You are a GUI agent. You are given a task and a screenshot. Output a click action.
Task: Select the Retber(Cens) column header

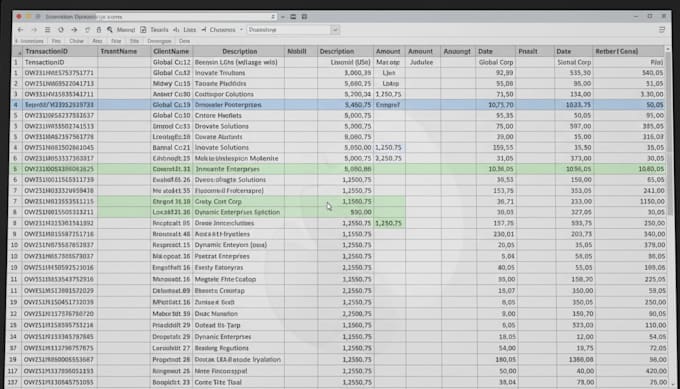628,51
